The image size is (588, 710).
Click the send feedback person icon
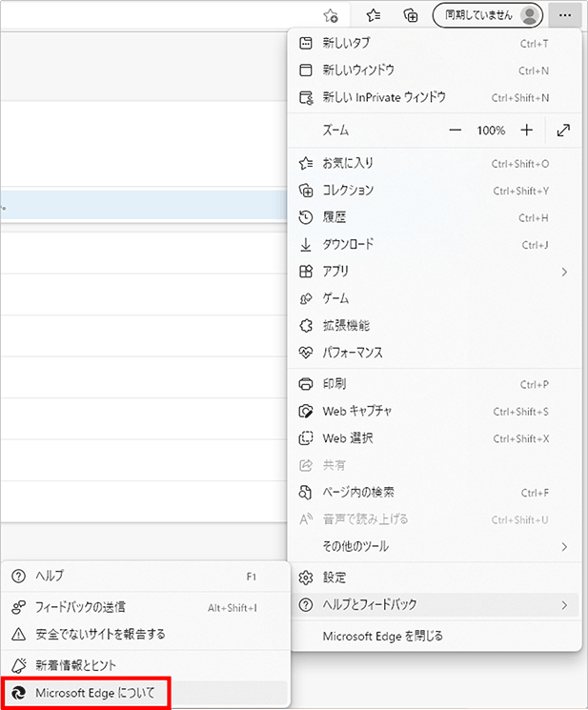point(18,607)
